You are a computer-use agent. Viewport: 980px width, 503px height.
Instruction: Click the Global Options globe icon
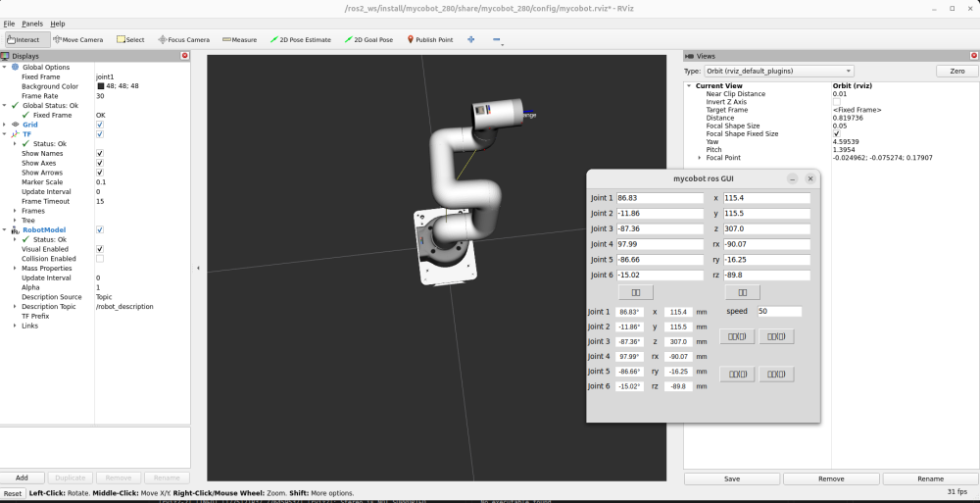point(16,67)
